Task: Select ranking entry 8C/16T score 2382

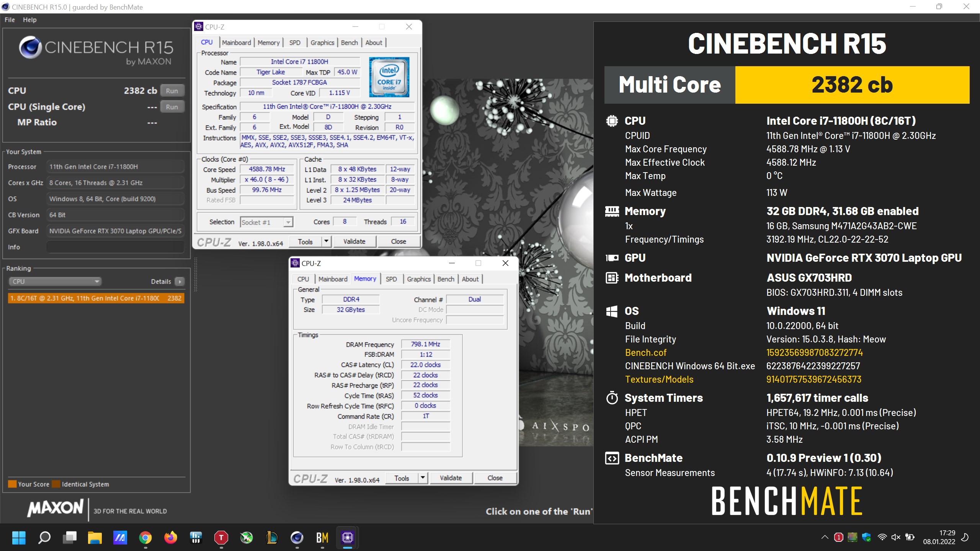Action: point(96,298)
